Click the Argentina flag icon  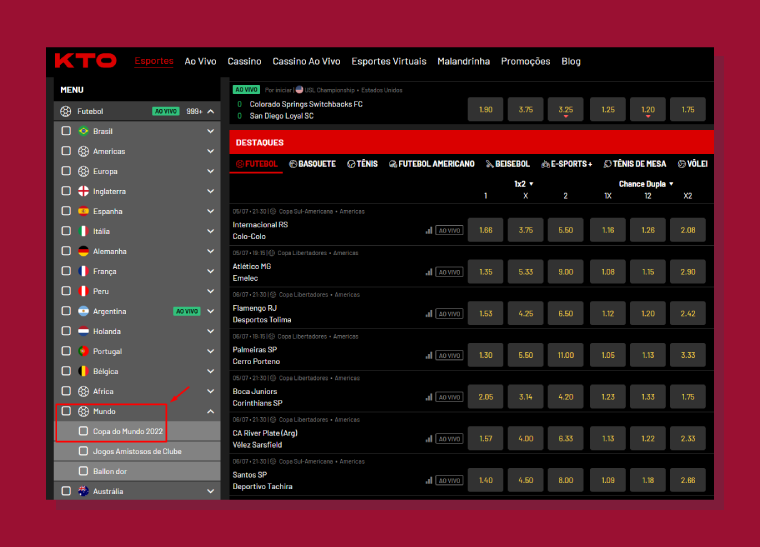coord(83,311)
